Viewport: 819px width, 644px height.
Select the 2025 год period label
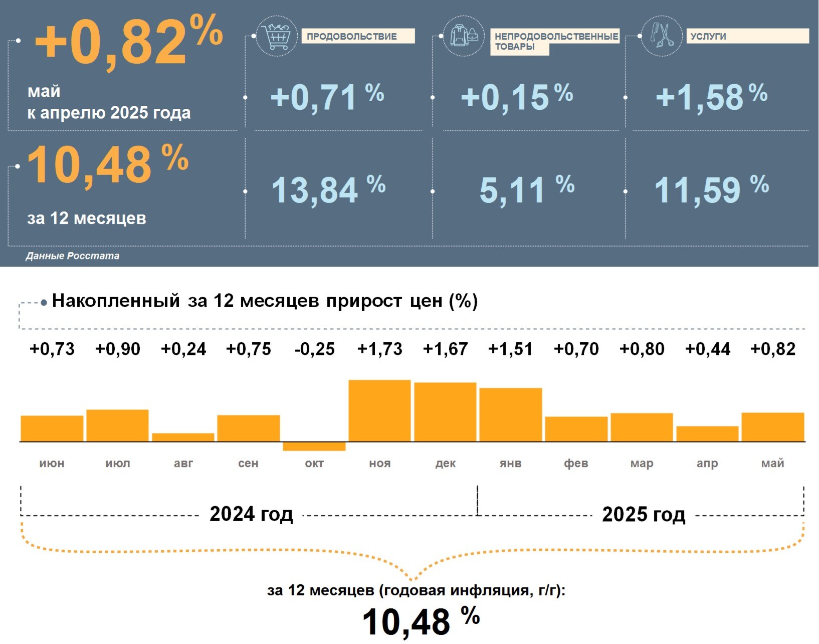tap(644, 515)
